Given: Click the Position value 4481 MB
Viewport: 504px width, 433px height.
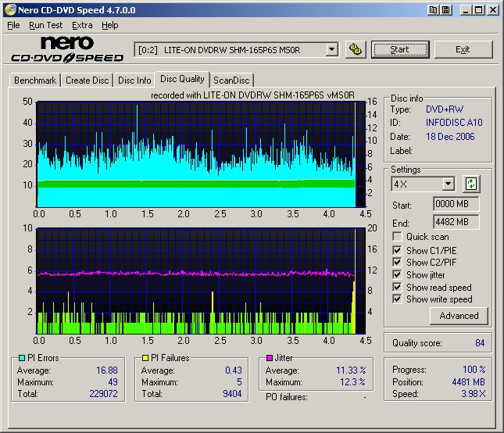Looking at the screenshot, I should pos(468,382).
